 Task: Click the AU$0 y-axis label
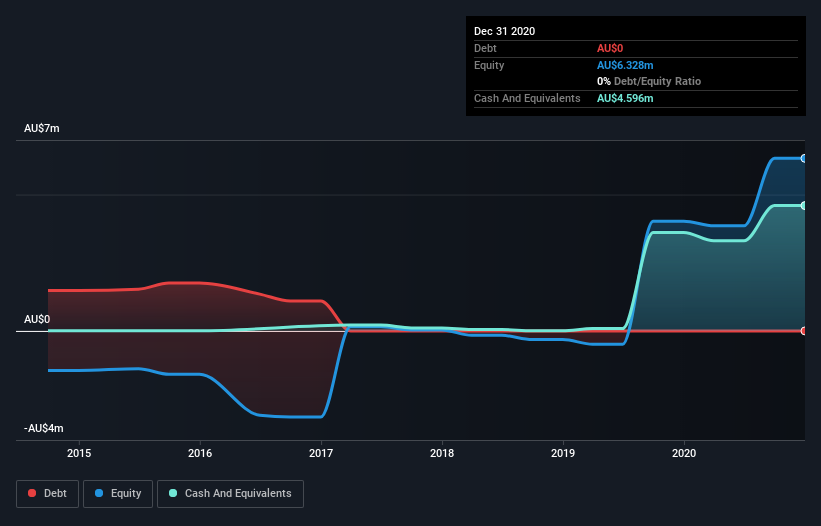[x=37, y=319]
